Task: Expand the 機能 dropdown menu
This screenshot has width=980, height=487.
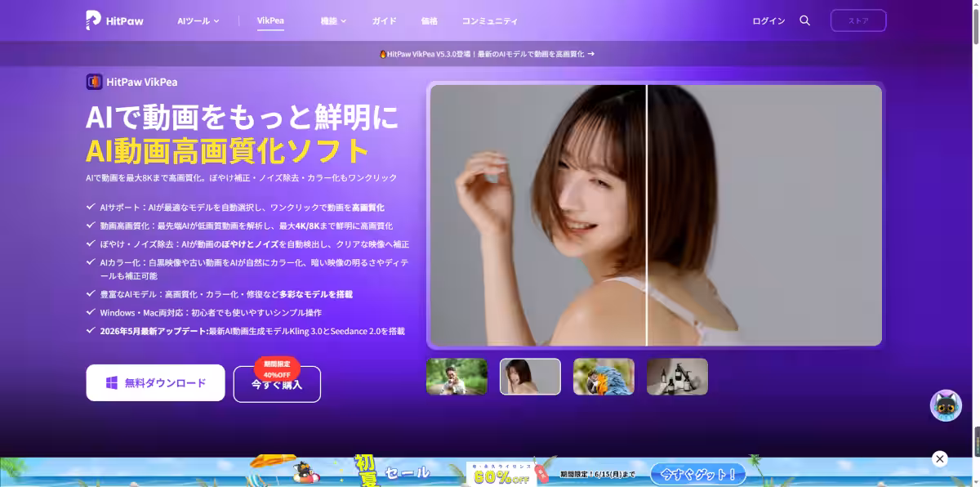Action: click(333, 20)
